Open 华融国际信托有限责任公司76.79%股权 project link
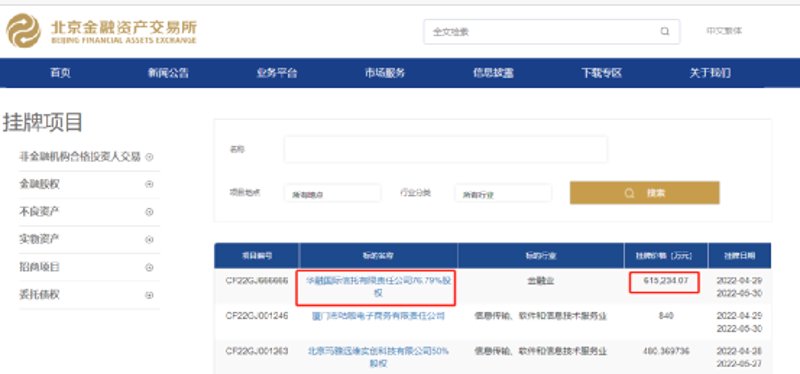 (x=378, y=287)
